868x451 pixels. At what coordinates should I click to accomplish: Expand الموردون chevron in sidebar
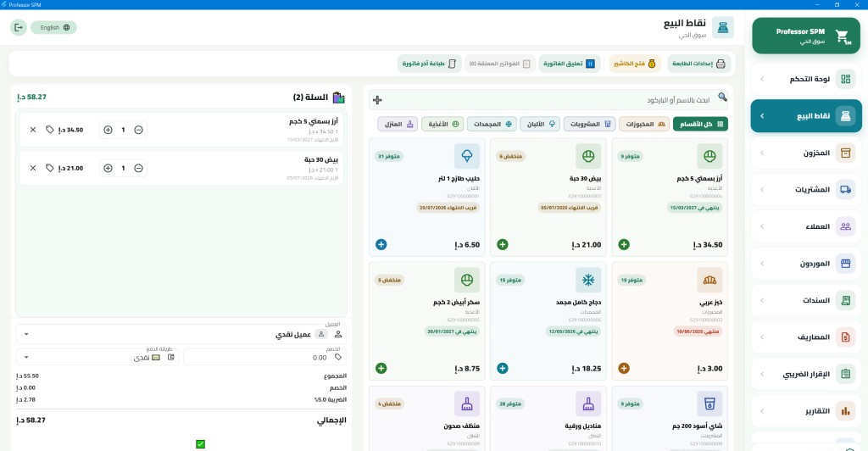[x=762, y=264]
